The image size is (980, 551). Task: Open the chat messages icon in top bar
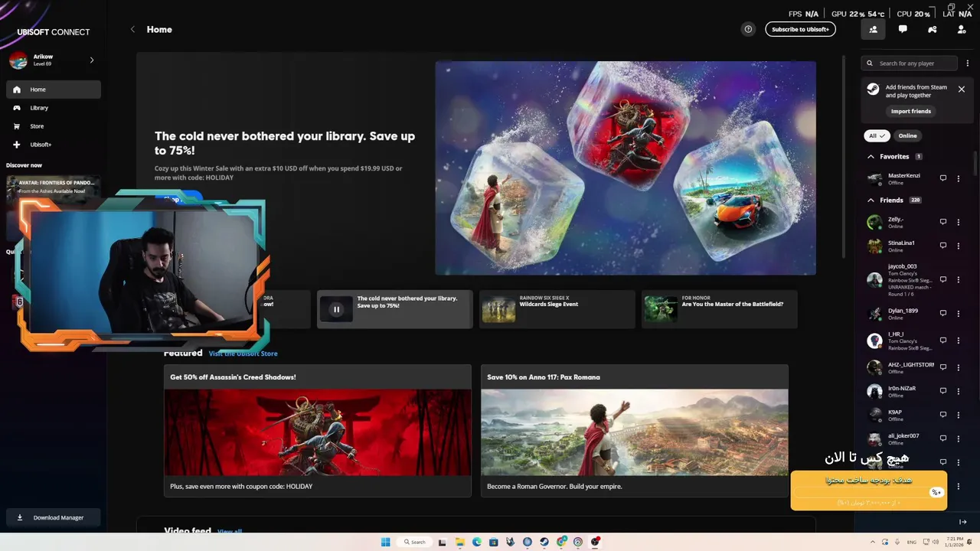pyautogui.click(x=903, y=29)
